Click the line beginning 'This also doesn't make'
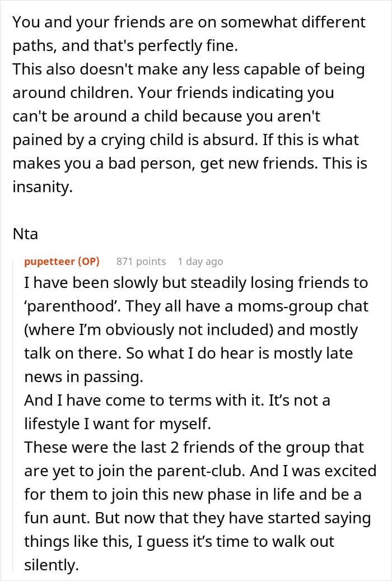The height and width of the screenshot is (581, 392). (x=189, y=69)
